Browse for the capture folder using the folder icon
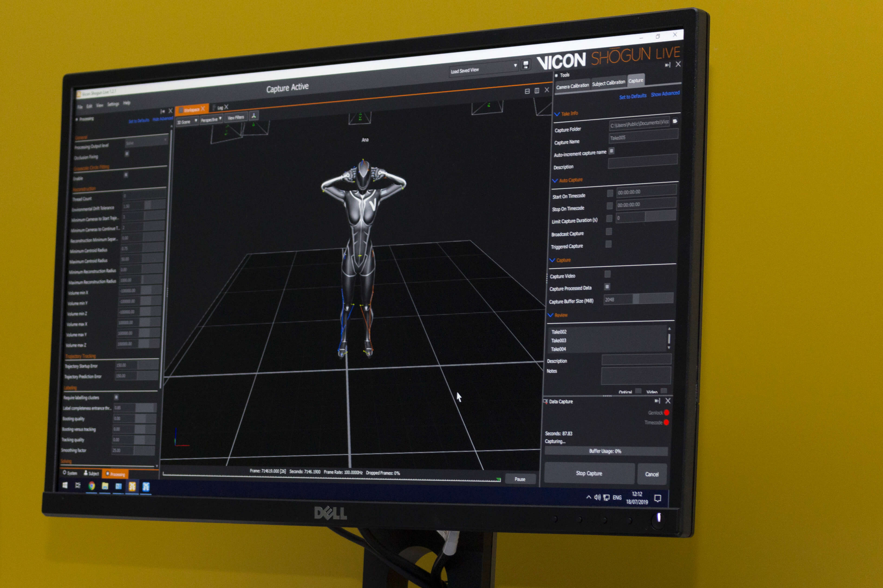 pos(675,121)
